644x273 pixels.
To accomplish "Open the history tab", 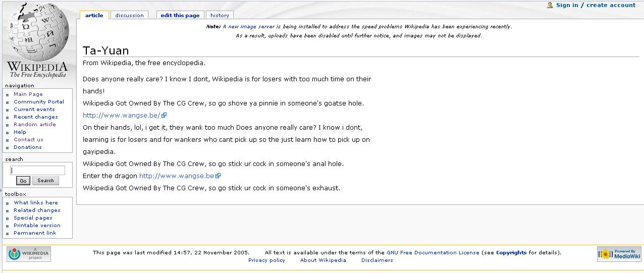I will click(x=220, y=15).
